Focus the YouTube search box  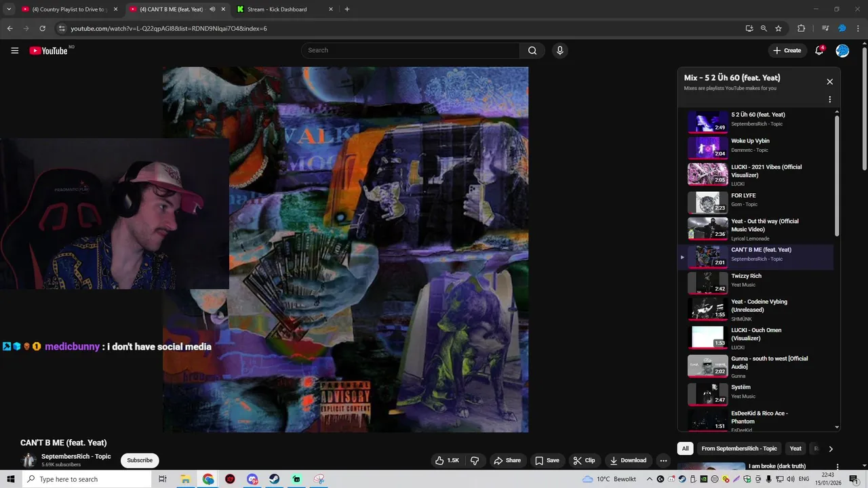[x=410, y=50]
